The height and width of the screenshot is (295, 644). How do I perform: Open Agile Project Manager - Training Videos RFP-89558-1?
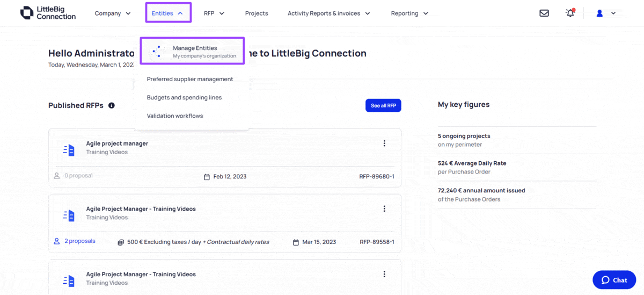(141, 208)
